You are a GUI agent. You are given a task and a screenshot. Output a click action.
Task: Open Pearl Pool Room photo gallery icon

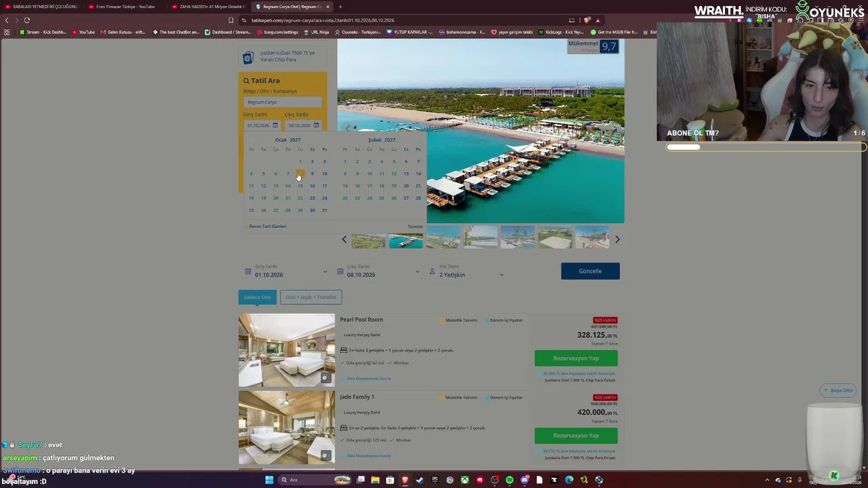(x=325, y=378)
